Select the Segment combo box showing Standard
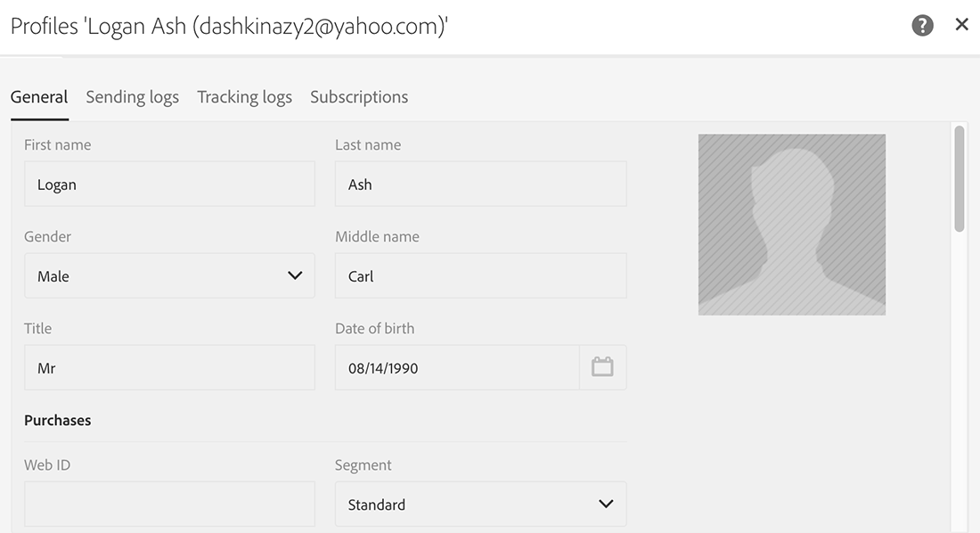 click(480, 504)
